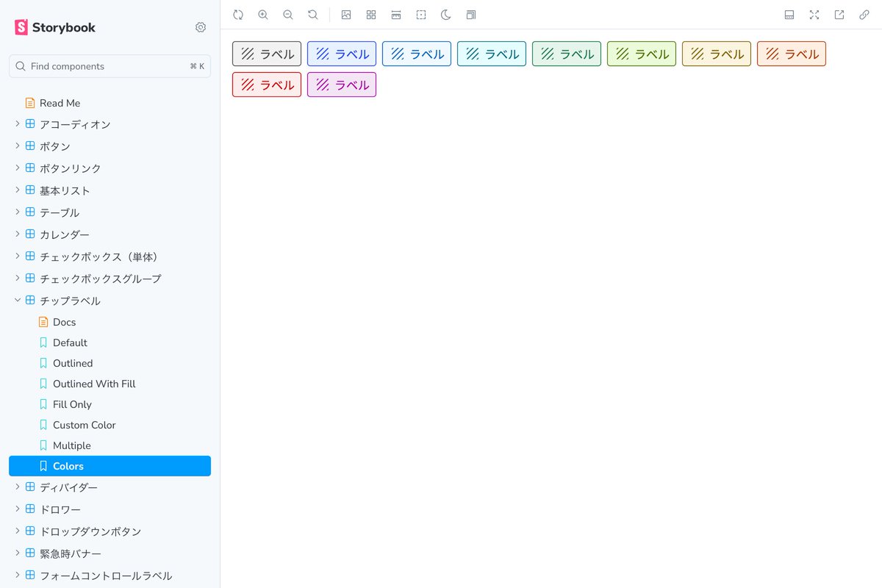Click the magenta ラベル chip
882x588 pixels.
342,85
